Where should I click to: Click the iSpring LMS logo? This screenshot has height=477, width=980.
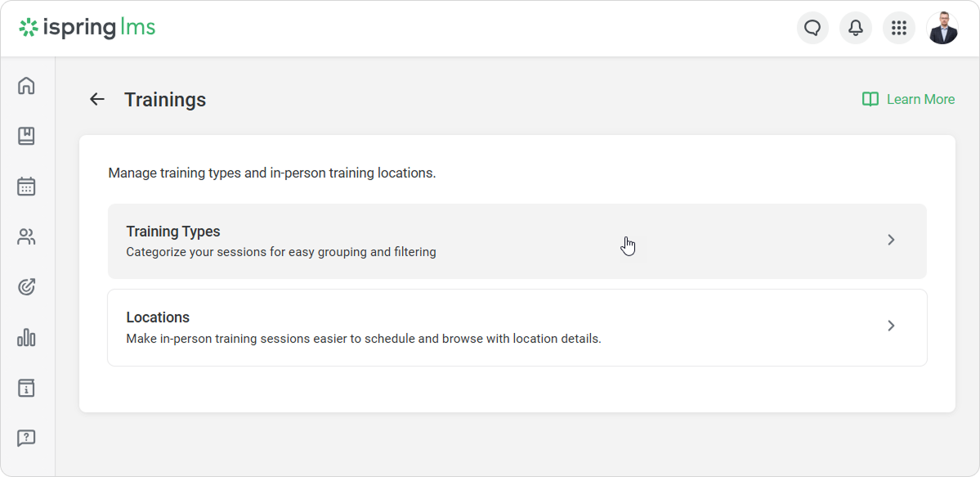[87, 28]
